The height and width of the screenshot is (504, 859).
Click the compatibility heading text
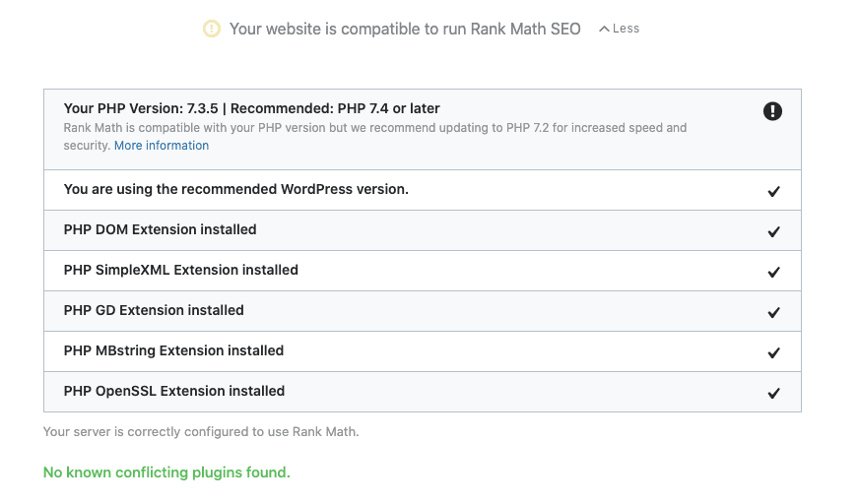click(x=405, y=29)
